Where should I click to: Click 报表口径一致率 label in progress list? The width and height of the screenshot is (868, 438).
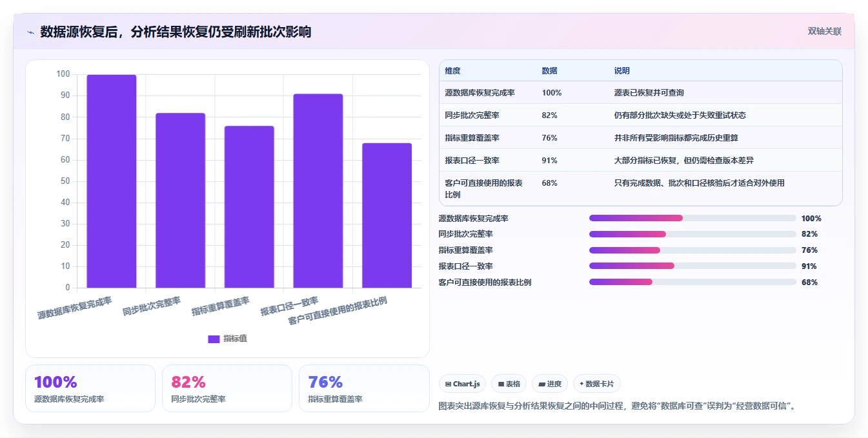(465, 266)
